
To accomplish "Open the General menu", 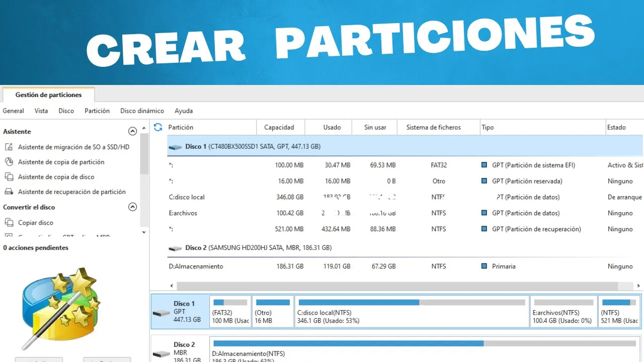I will [14, 111].
